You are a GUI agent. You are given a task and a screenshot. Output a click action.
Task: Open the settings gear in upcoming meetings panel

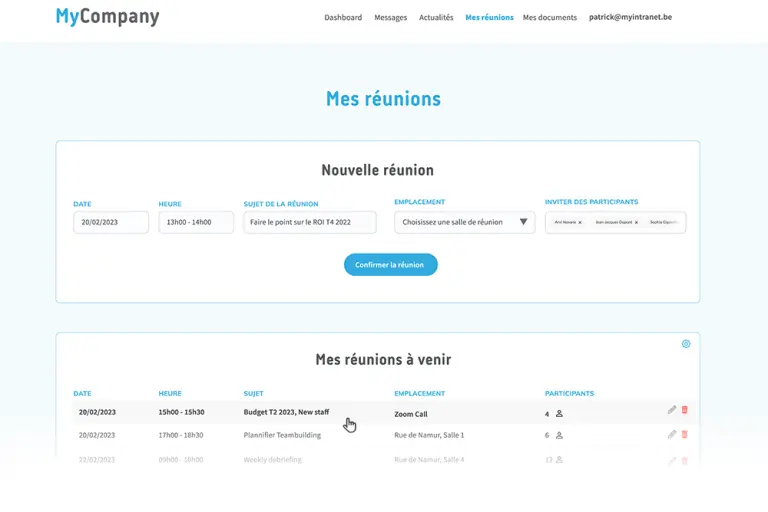tap(686, 344)
